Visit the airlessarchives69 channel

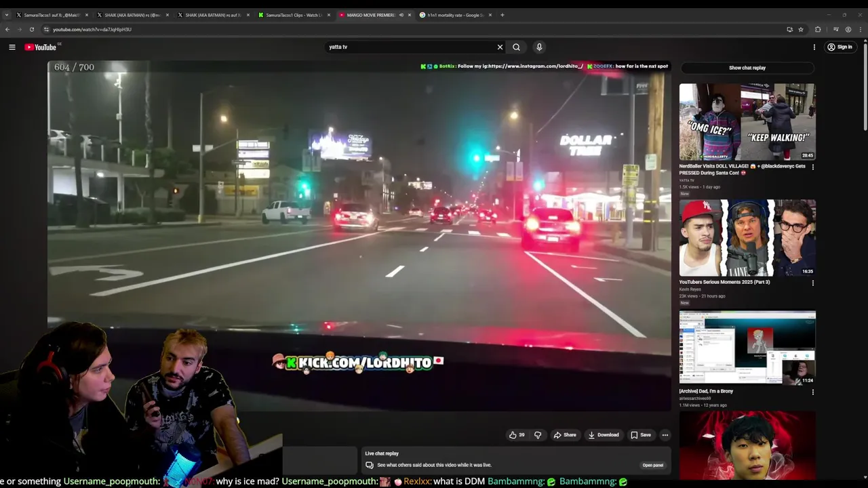coord(695,399)
